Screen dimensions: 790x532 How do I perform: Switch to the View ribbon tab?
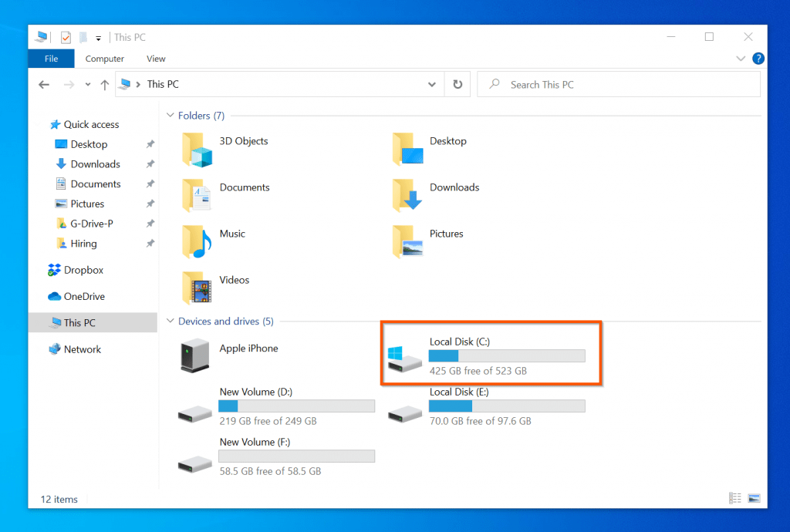point(156,59)
